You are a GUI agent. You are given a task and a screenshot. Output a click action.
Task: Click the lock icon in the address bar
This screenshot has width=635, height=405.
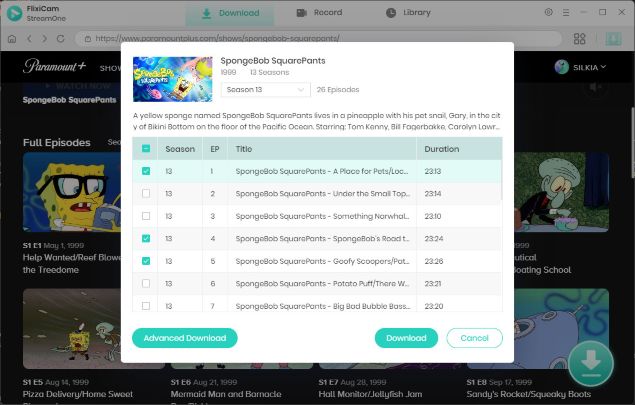87,39
